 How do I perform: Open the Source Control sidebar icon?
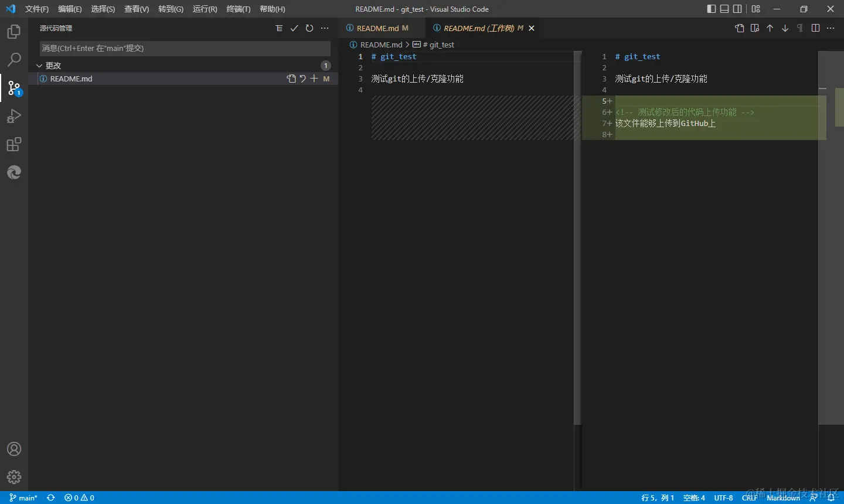[13, 88]
